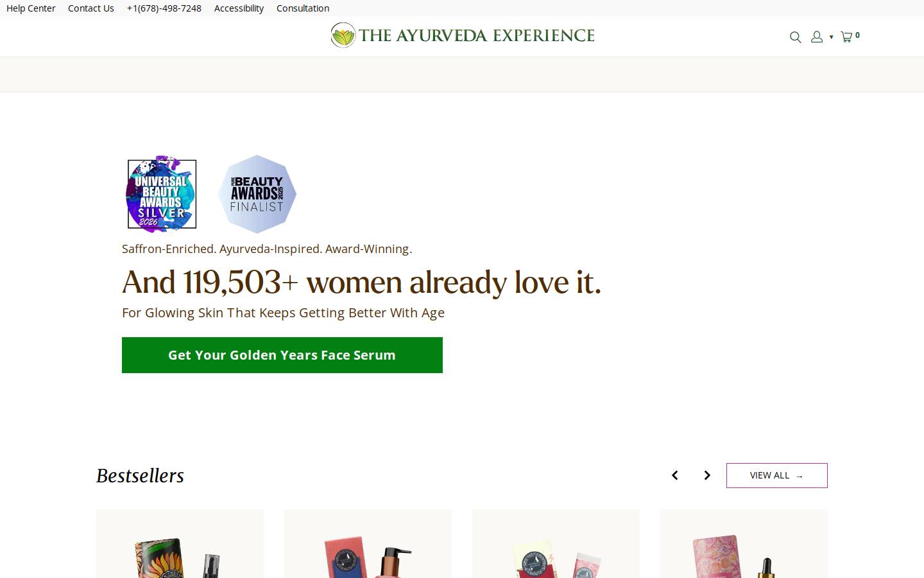This screenshot has width=924, height=578.
Task: Expand the account dropdown arrow
Action: pyautogui.click(x=831, y=37)
